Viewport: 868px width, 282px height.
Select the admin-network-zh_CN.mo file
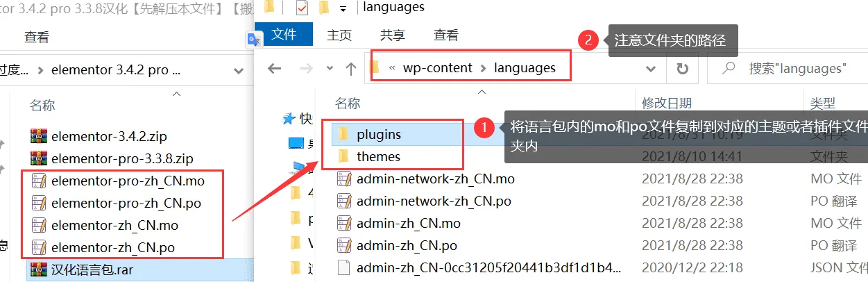click(x=435, y=179)
